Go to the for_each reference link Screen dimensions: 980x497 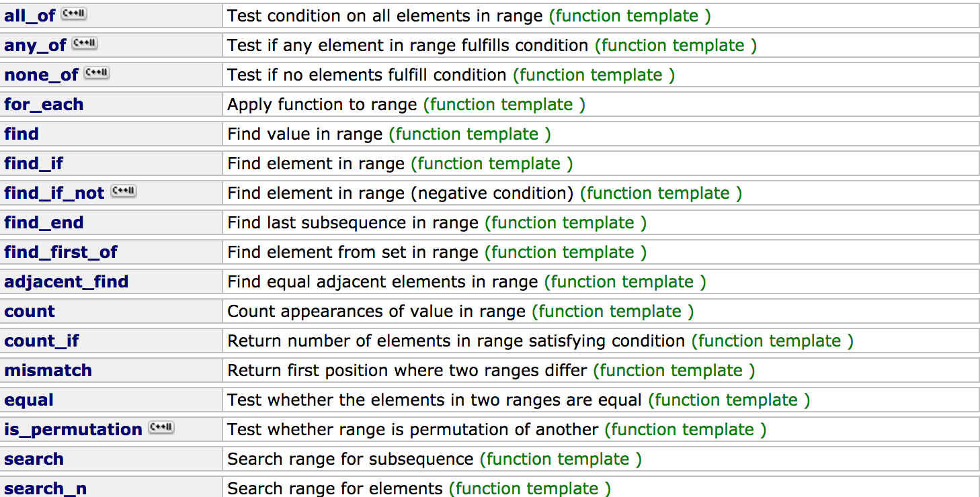pos(44,105)
